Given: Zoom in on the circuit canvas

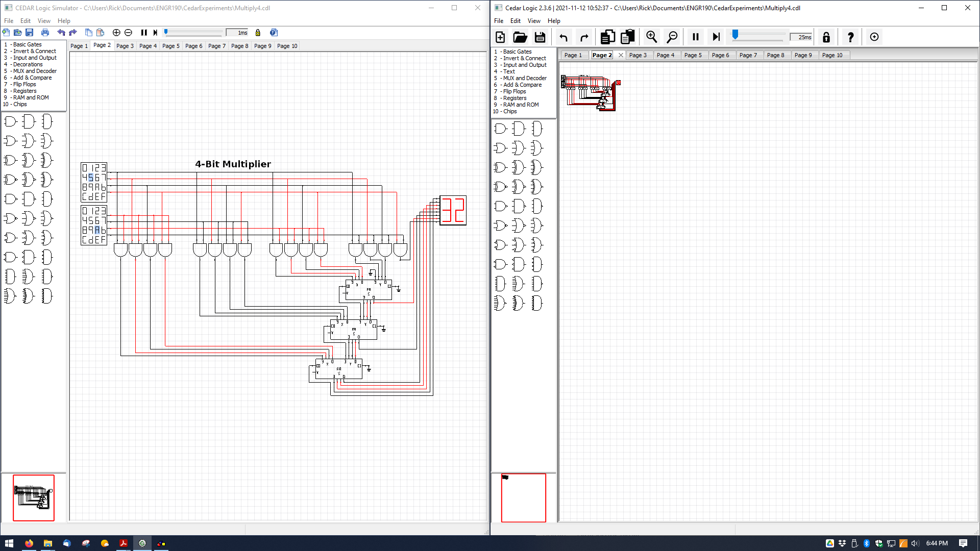Looking at the screenshot, I should tap(116, 32).
